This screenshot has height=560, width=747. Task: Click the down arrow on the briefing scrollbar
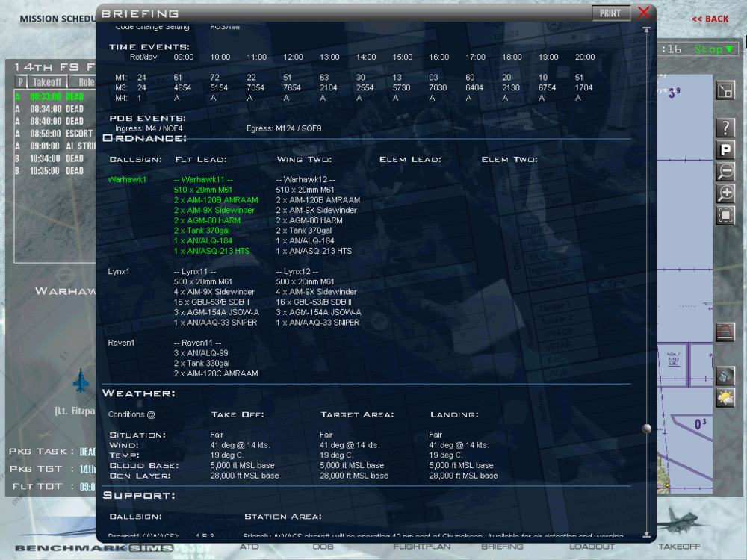pyautogui.click(x=646, y=535)
